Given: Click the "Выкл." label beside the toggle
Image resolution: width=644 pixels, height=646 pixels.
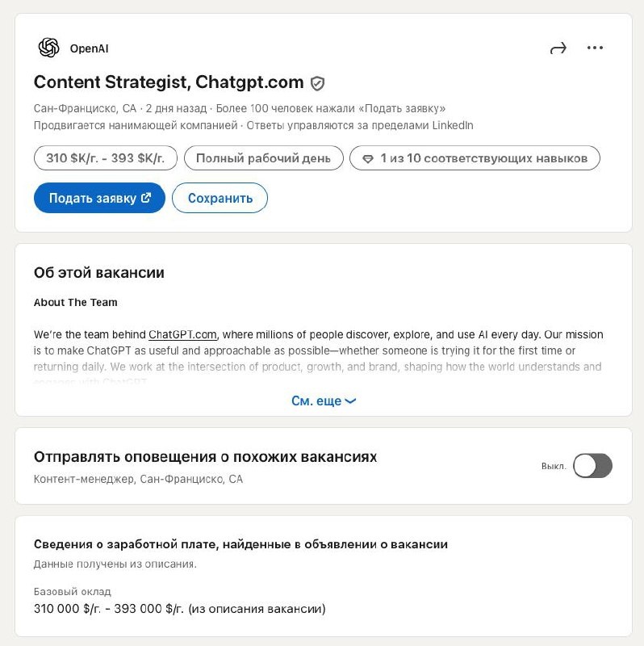Looking at the screenshot, I should pos(554,467).
